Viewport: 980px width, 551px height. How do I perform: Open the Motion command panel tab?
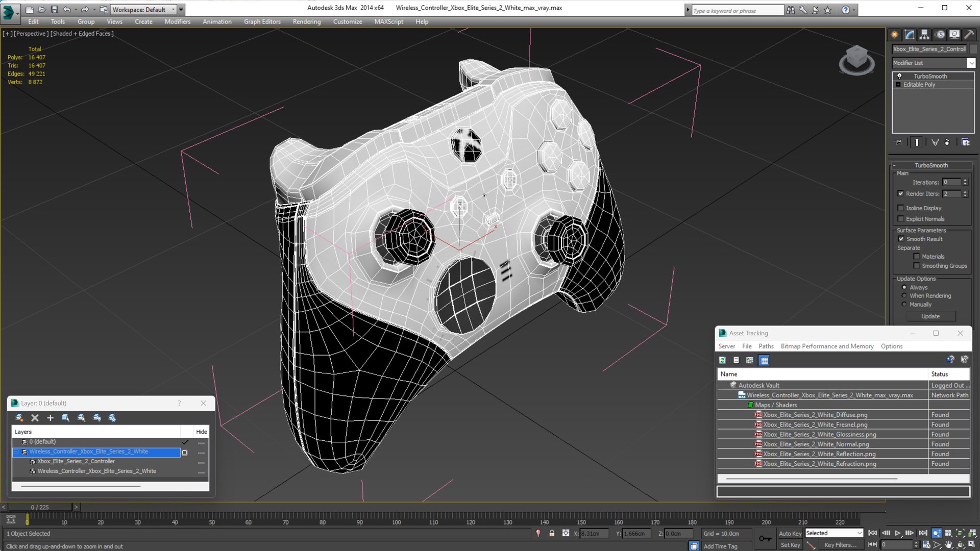point(940,35)
